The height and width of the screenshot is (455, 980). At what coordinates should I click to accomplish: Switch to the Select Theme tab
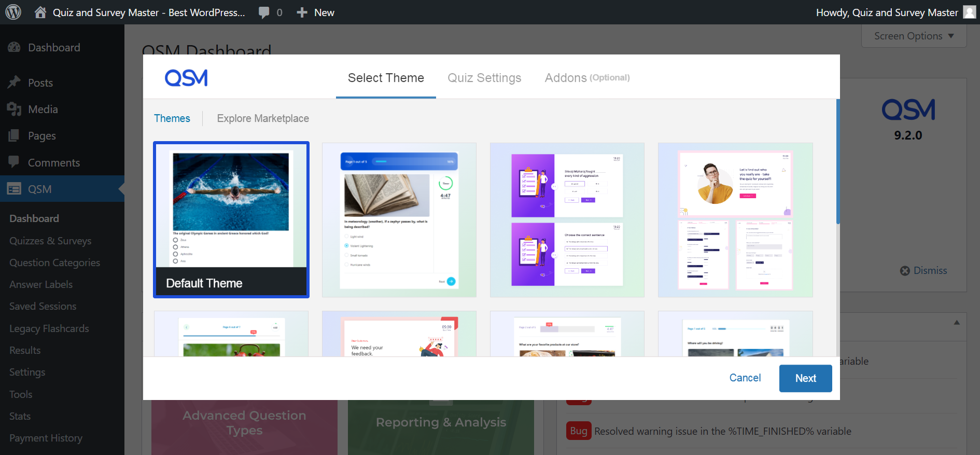coord(386,78)
